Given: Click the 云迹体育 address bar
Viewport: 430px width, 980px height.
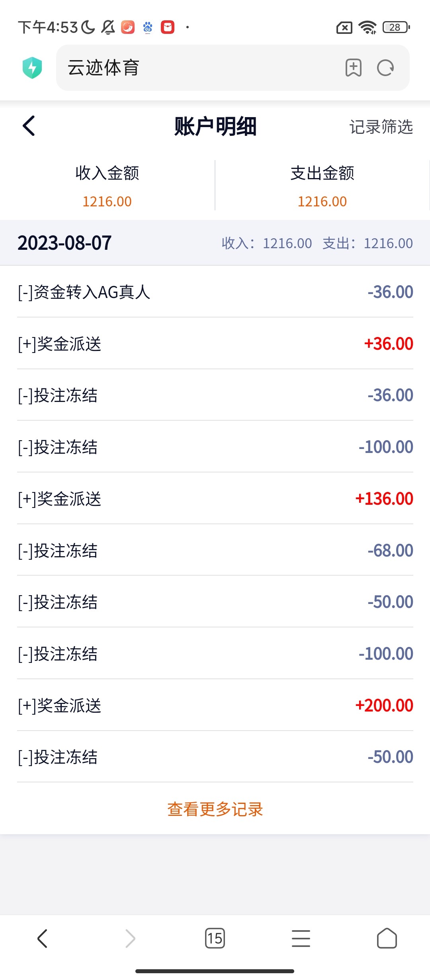Looking at the screenshot, I should (x=199, y=68).
